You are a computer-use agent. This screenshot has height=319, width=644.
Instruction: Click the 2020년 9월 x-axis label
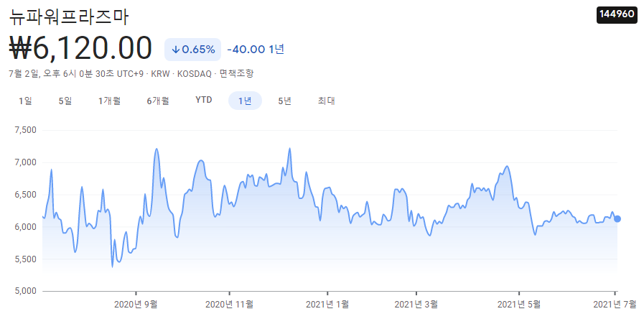tap(136, 305)
